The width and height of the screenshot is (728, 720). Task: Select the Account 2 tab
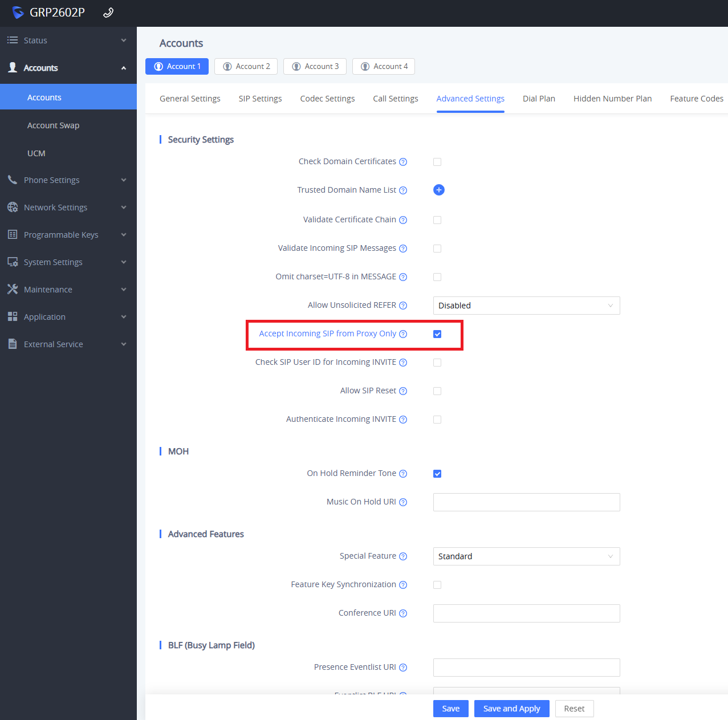[246, 67]
